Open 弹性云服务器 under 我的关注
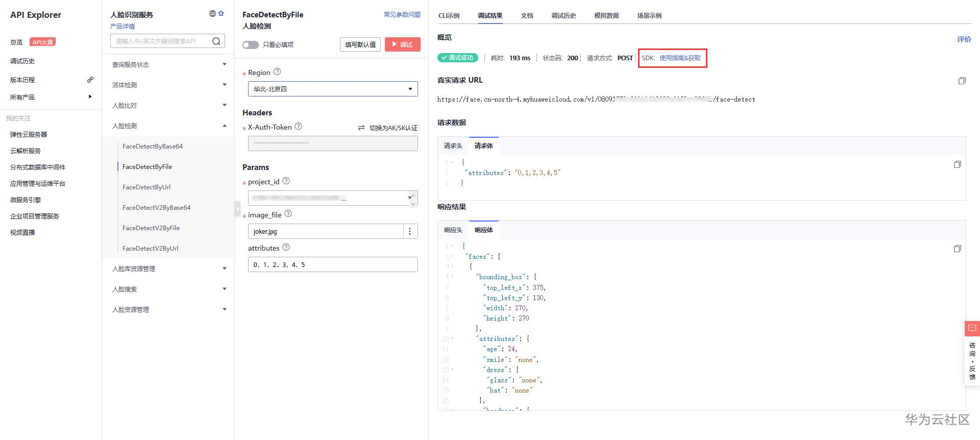This screenshot has height=440, width=980. point(29,135)
